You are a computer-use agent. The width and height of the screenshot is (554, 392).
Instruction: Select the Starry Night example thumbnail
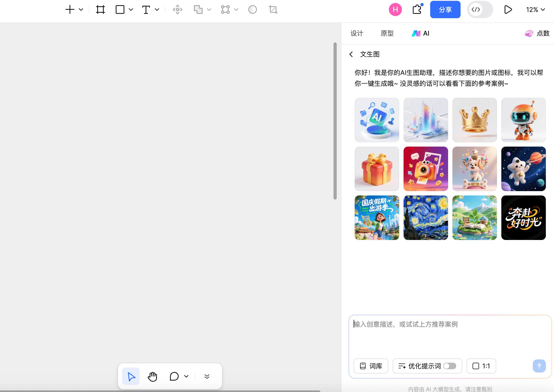(426, 218)
